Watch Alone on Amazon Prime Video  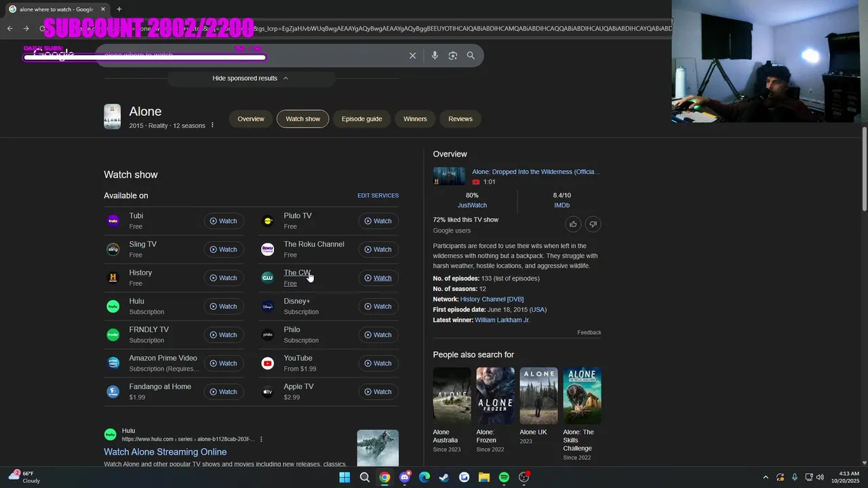pyautogui.click(x=223, y=363)
